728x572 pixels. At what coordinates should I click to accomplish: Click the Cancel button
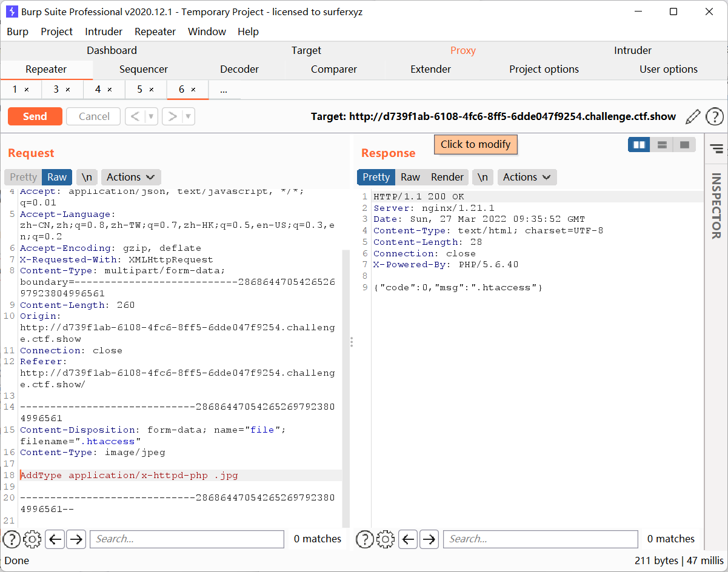coord(94,116)
